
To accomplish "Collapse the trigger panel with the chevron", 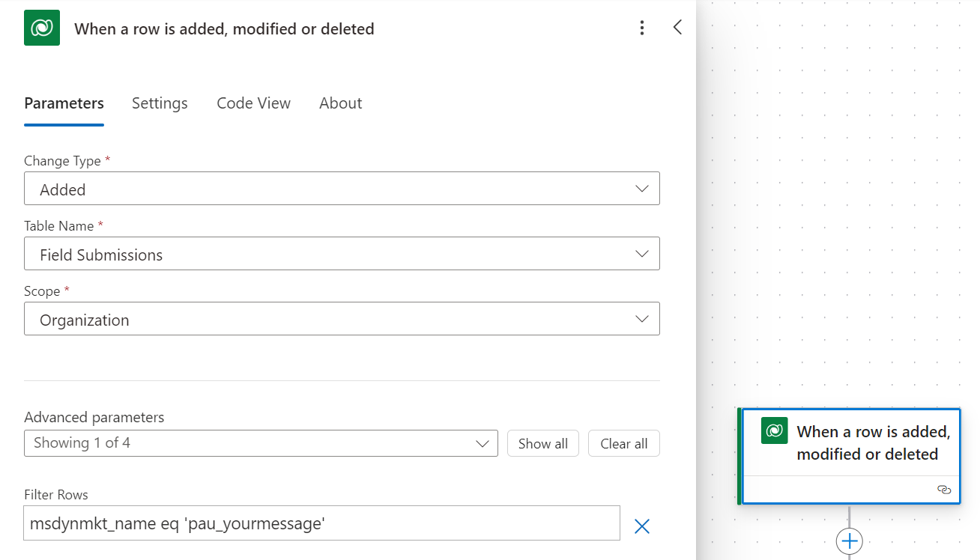I will point(677,27).
